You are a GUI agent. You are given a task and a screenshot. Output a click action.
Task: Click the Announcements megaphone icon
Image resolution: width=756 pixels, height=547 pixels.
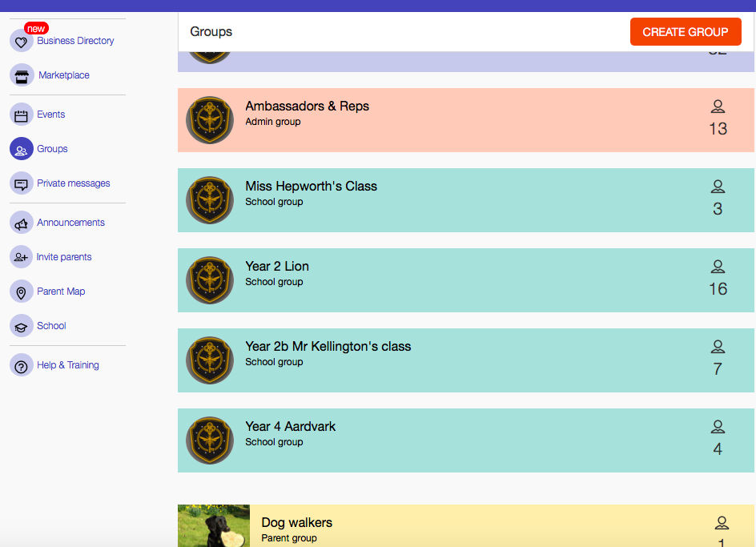coord(21,223)
